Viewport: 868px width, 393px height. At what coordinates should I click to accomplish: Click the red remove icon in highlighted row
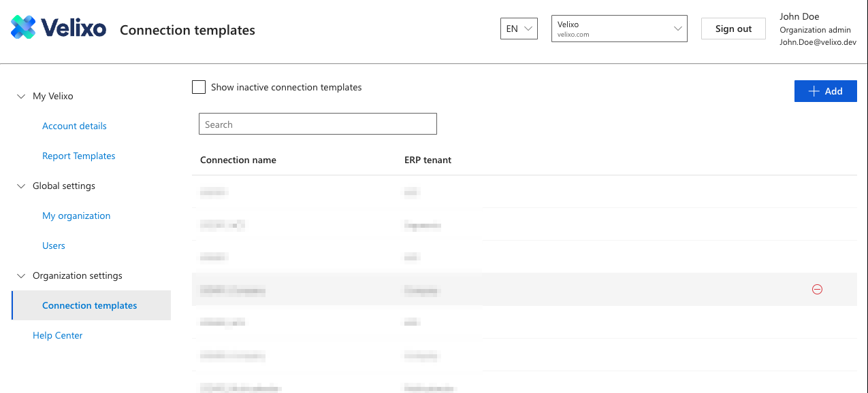point(818,290)
